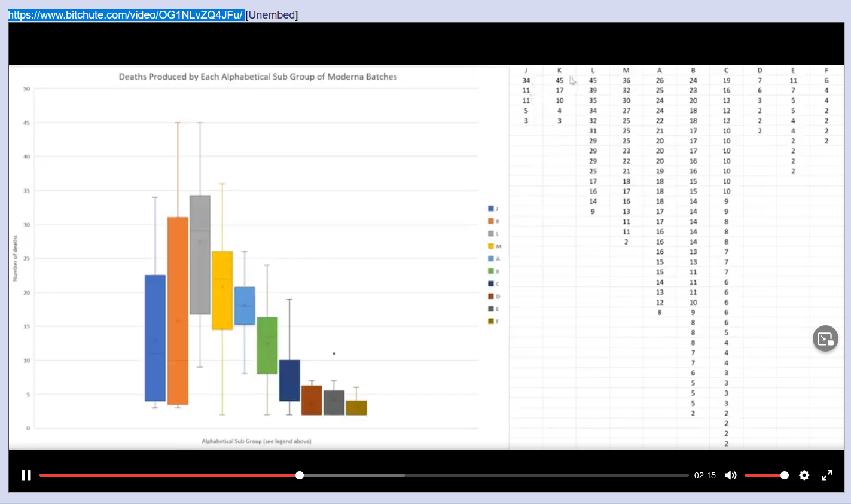
Task: Select column header J in the table
Action: tap(526, 71)
